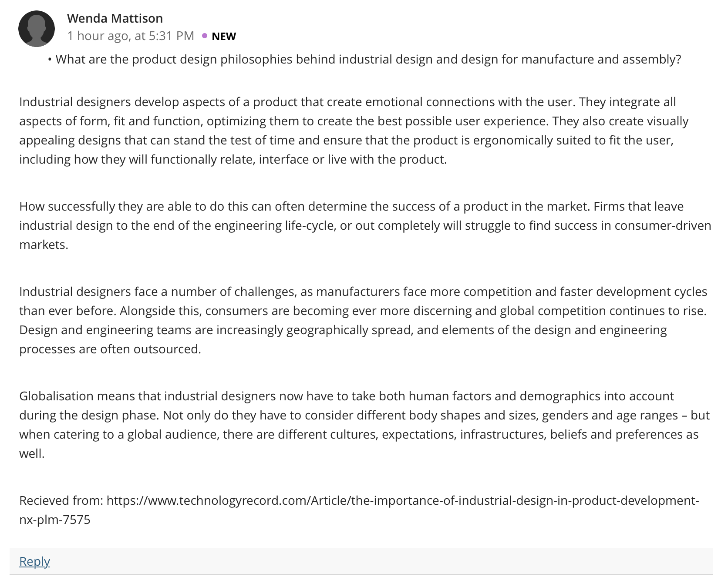728x577 pixels.
Task: Click the purple new-post dot indicator
Action: coord(205,36)
